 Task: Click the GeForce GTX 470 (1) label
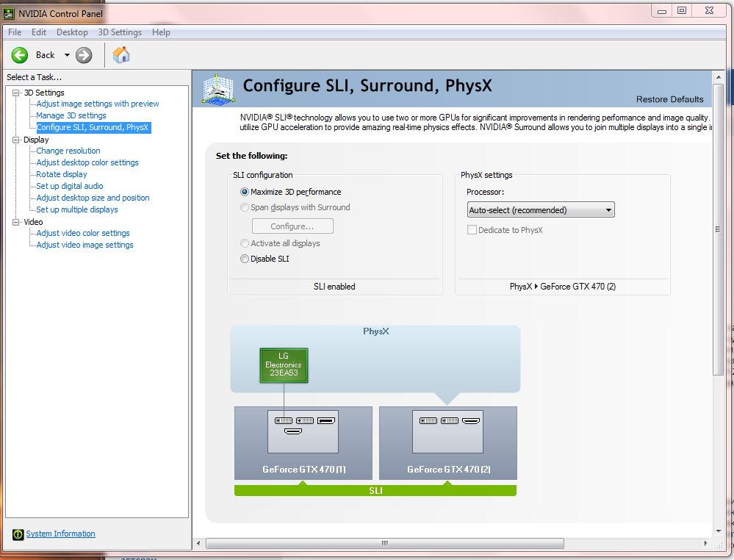coord(303,469)
